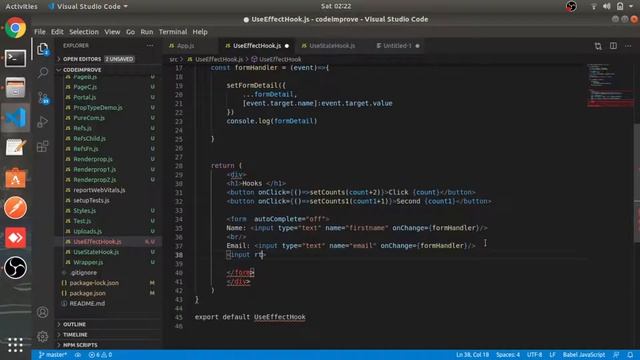Open Postman from the dock
Image resolution: width=640 pixels, height=360 pixels.
pos(16,208)
